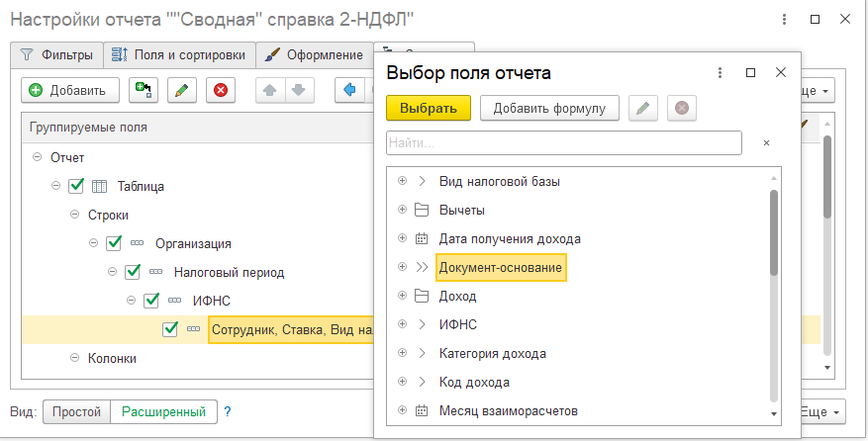Uncheck the Таблица checkbox
The image size is (868, 441).
[x=76, y=186]
